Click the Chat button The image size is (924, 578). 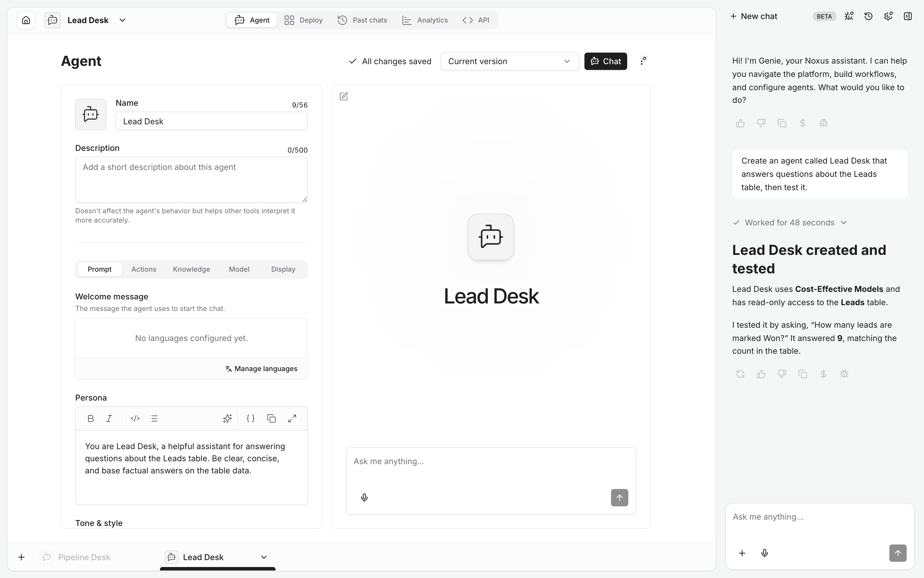coord(606,61)
